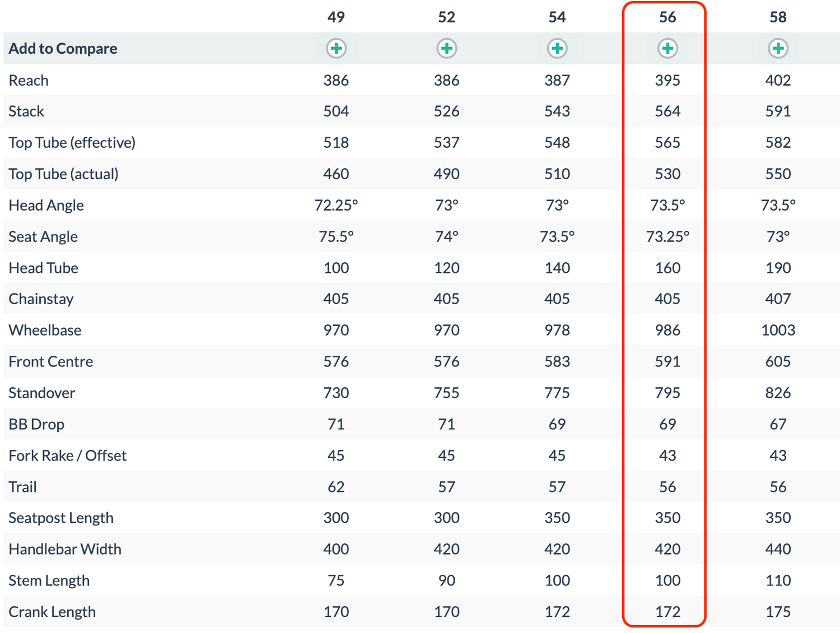Click the Top Tube (effective) label
The width and height of the screenshot is (840, 633).
pos(72,143)
